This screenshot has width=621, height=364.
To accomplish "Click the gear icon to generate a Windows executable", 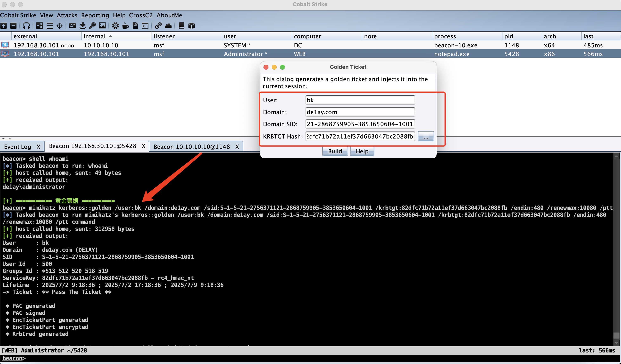I will pyautogui.click(x=115, y=26).
